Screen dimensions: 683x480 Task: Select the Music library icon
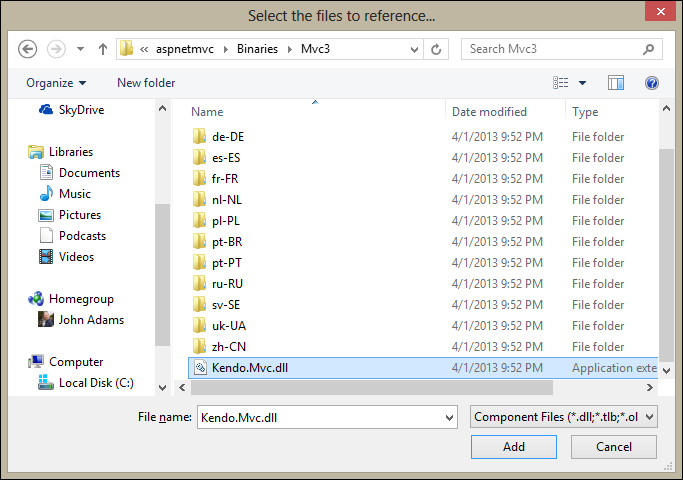pos(46,194)
